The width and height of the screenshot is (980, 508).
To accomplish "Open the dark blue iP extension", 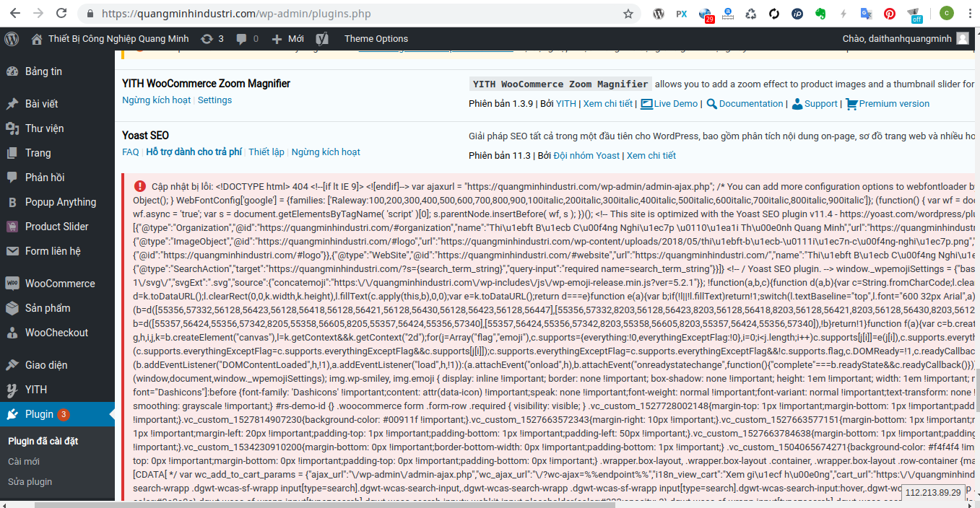I will (797, 14).
